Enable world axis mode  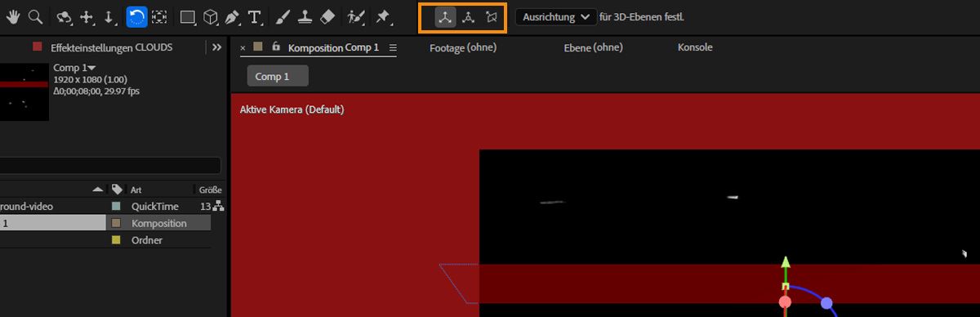click(x=468, y=17)
